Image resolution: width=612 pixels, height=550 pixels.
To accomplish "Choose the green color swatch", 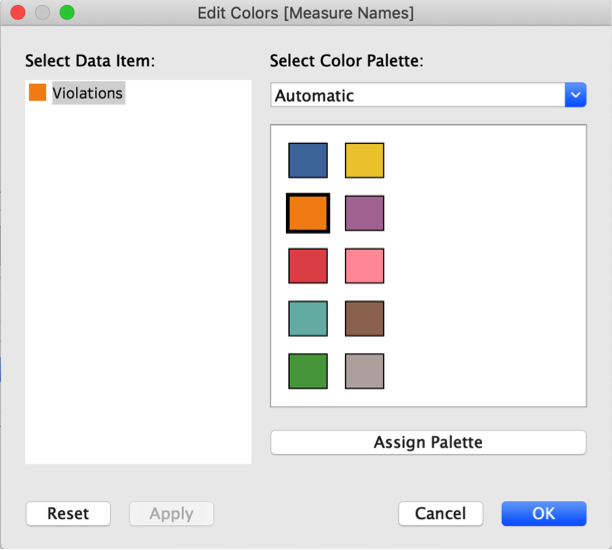I will point(307,371).
